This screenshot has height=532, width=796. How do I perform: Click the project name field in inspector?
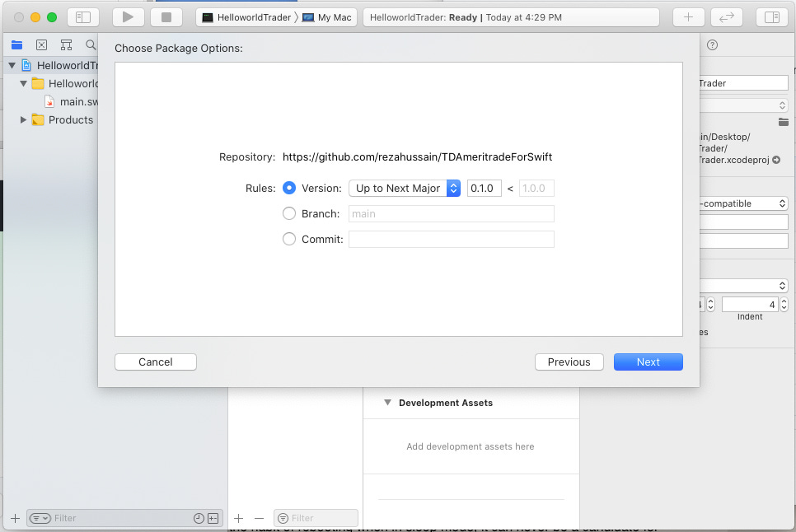point(744,83)
